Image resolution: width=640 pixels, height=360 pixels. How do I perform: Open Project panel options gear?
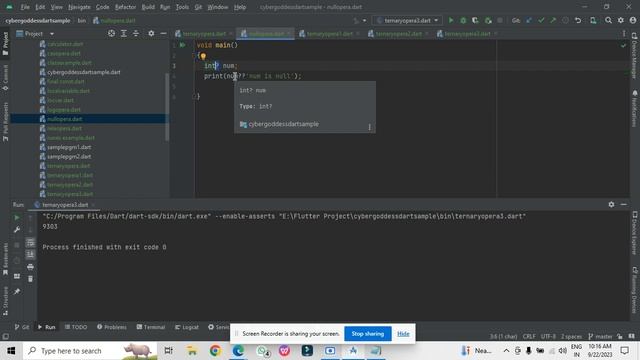tap(151, 33)
